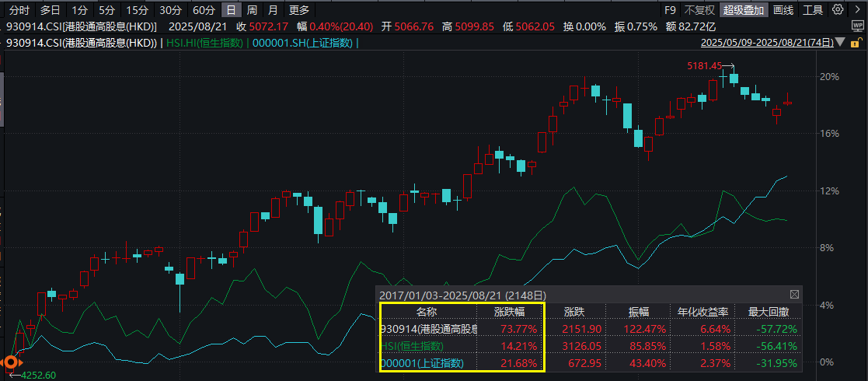Viewport: 868px width, 381px height.
Task: Toggle 000001.SH 上证指数 overlay line
Action: tap(303, 43)
